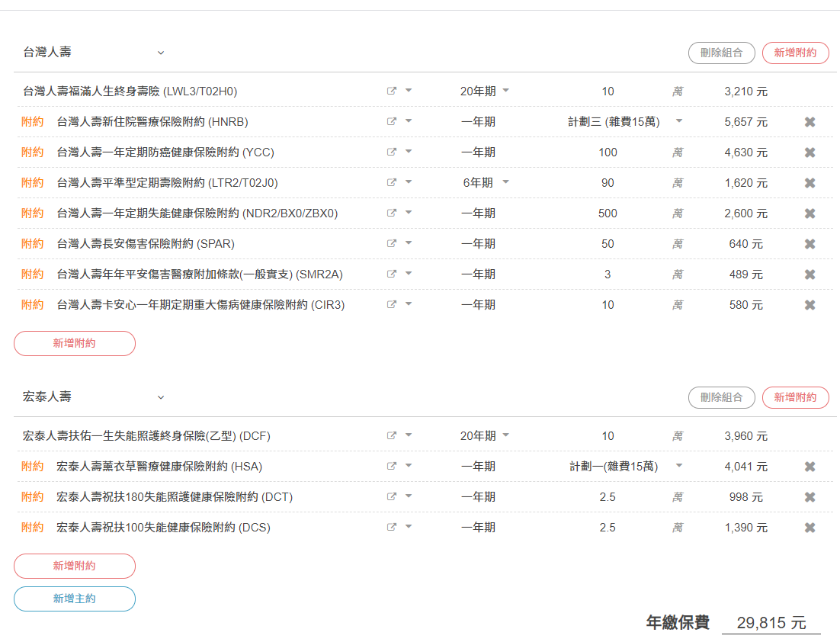Viewport: 840px width, 642px height.
Task: Open product dropdown arrow for LWL3/T02H0 row
Action: click(x=409, y=91)
